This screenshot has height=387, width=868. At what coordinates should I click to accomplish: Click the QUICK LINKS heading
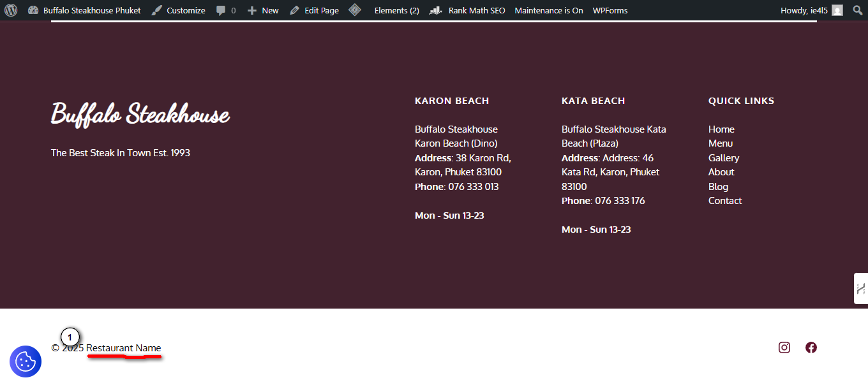pos(741,101)
